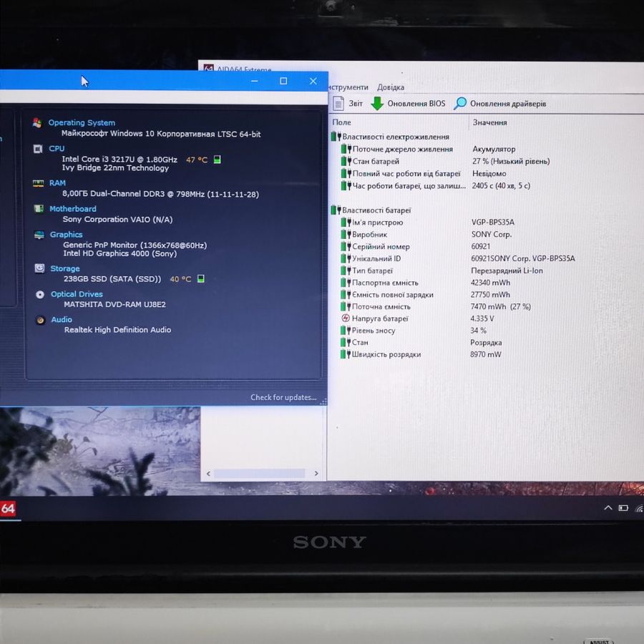Select the Виробник row
The height and width of the screenshot is (644, 644).
(426, 235)
